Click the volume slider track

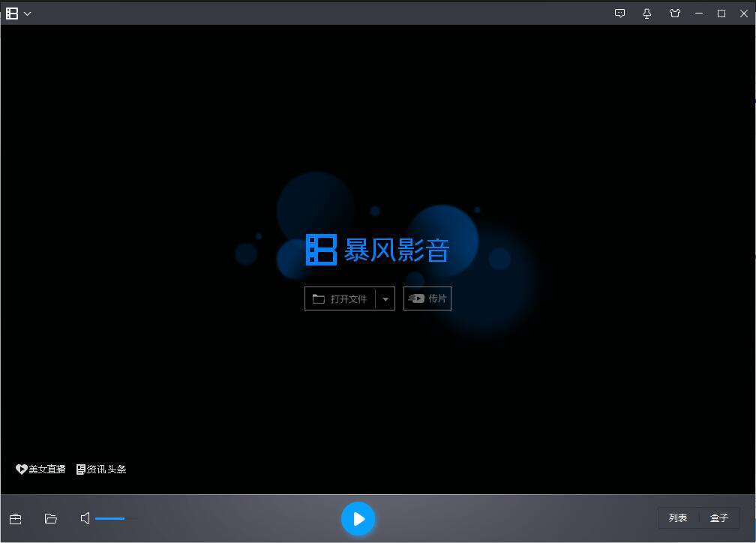(x=116, y=518)
